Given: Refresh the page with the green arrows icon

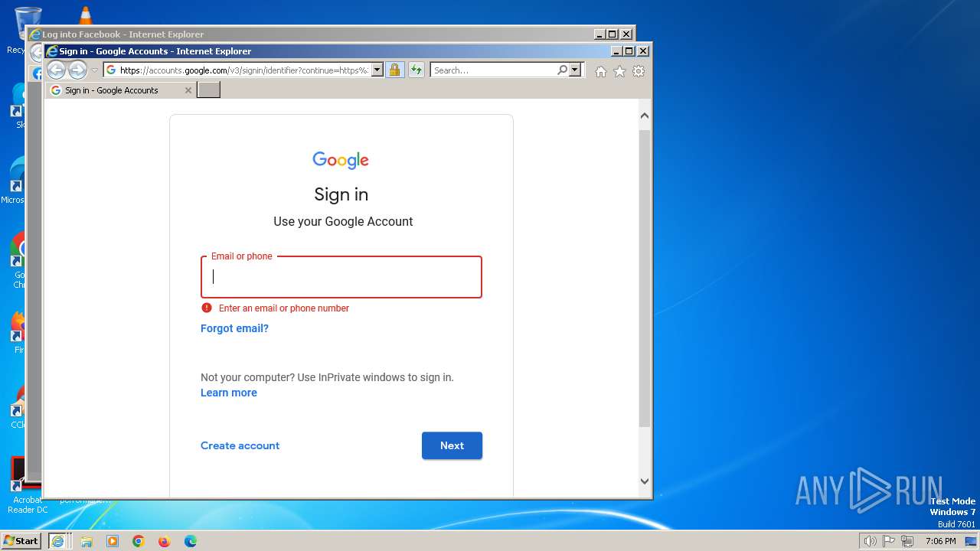Looking at the screenshot, I should tap(416, 70).
